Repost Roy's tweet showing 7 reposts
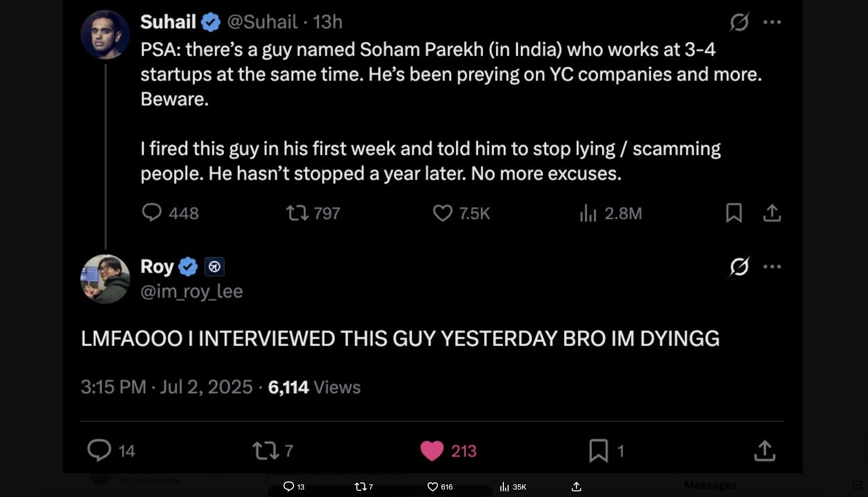 [265, 451]
